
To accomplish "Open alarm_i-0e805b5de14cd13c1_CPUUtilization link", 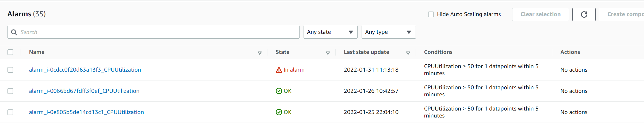I will tap(86, 112).
